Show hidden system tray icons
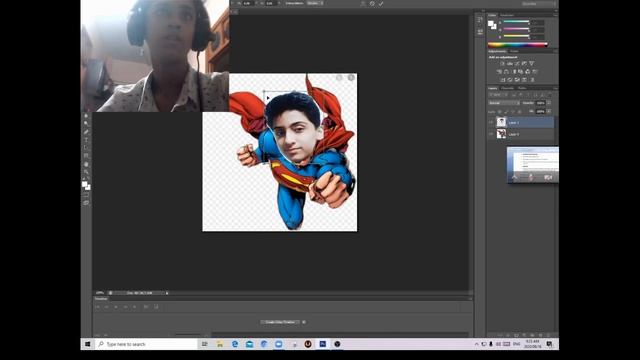 [x=476, y=344]
